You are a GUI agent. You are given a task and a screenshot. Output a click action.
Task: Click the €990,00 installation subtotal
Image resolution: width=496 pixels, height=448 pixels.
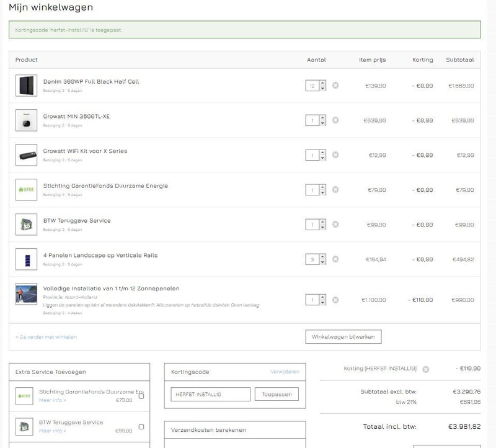pyautogui.click(x=463, y=300)
